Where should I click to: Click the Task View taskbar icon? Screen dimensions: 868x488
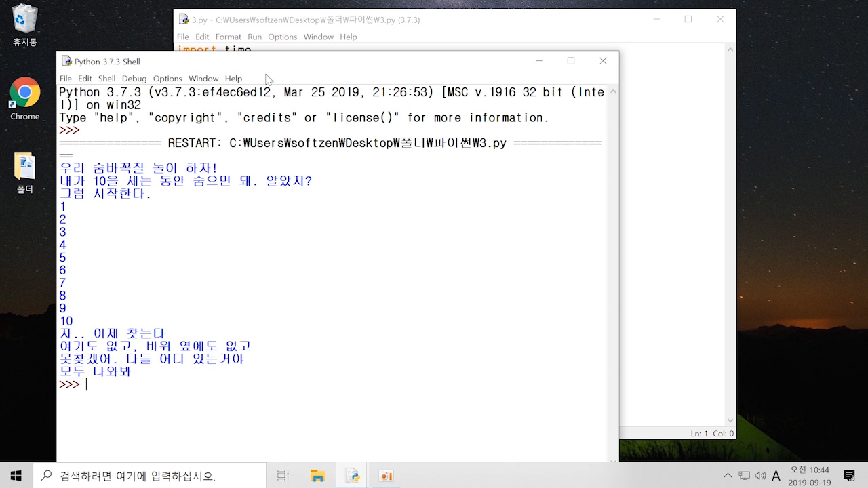tap(283, 475)
